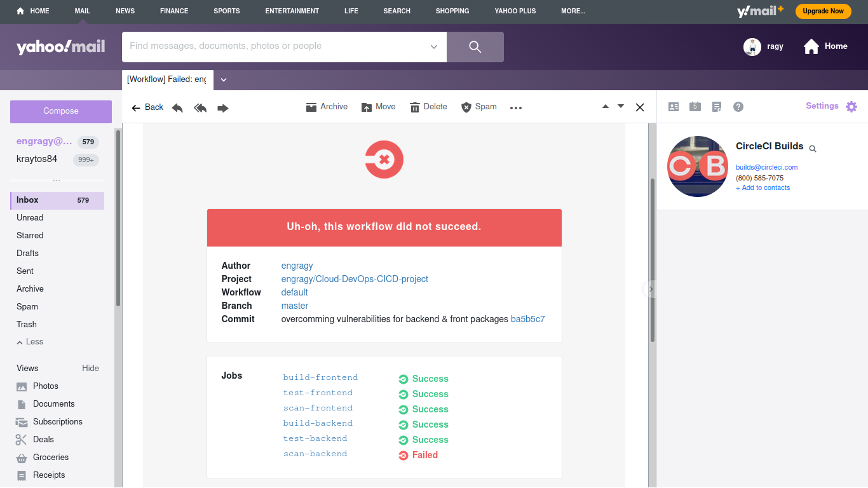Collapse the right panel arrow handle

650,289
